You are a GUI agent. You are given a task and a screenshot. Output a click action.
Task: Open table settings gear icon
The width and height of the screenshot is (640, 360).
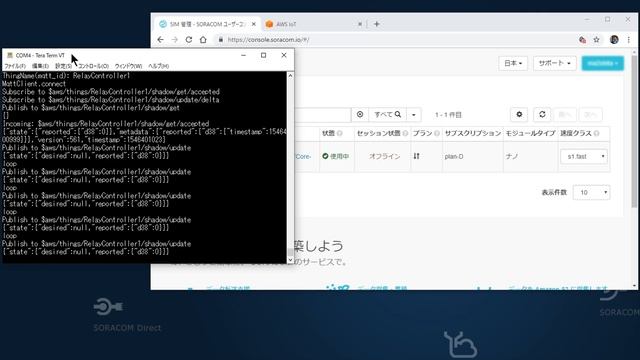click(x=519, y=115)
